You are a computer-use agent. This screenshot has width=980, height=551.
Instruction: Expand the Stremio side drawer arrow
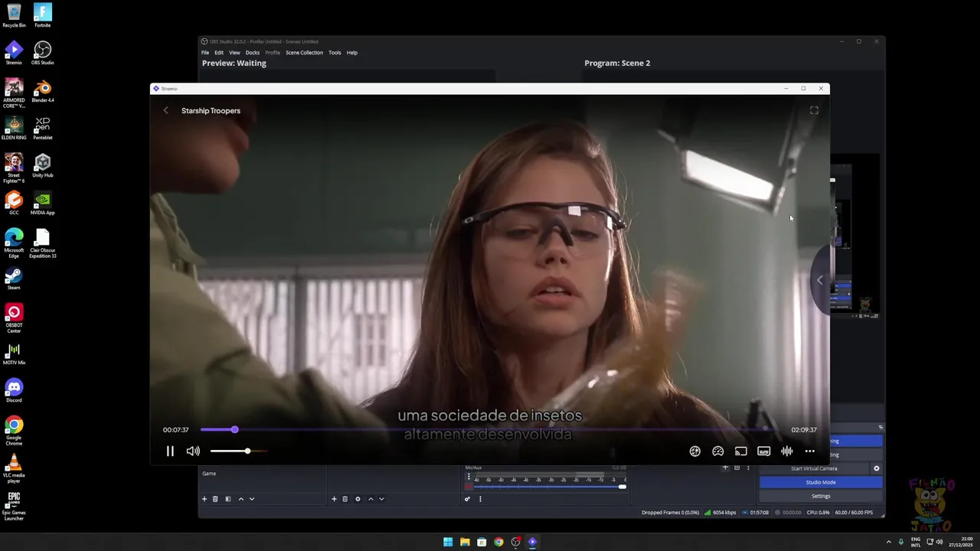820,280
